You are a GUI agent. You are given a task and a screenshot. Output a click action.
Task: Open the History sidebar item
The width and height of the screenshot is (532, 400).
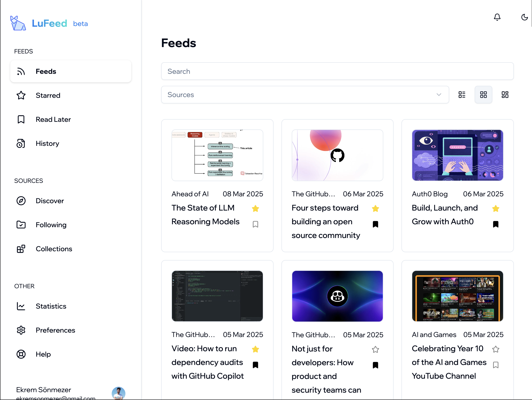71,143
